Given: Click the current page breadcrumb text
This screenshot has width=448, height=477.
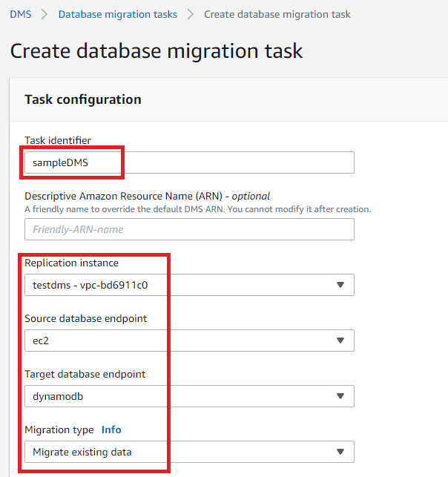Looking at the screenshot, I should 277,14.
